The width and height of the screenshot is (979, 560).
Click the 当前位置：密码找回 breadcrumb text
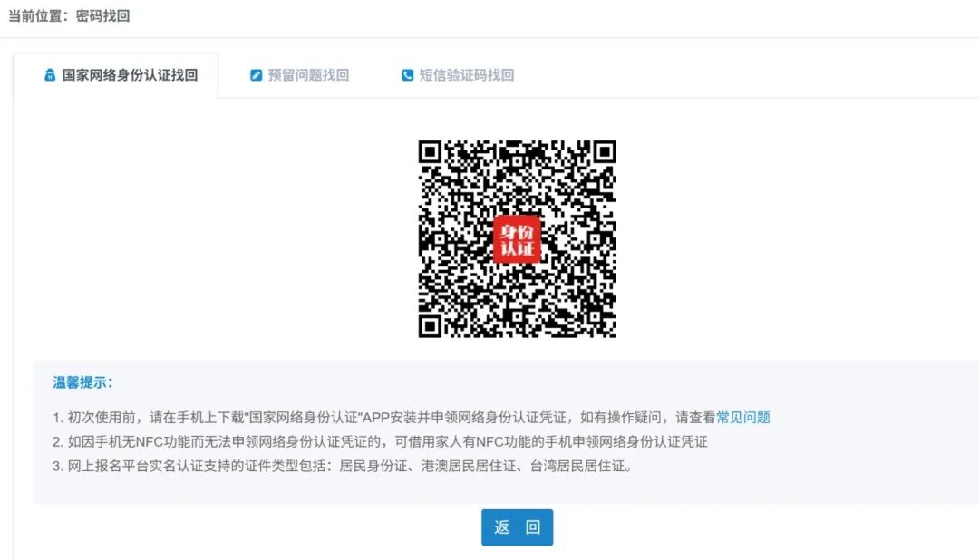tap(69, 16)
